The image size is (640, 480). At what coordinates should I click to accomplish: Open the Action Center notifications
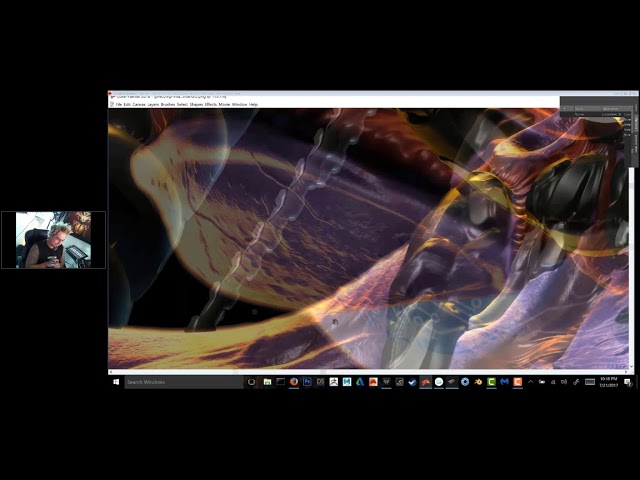[628, 382]
